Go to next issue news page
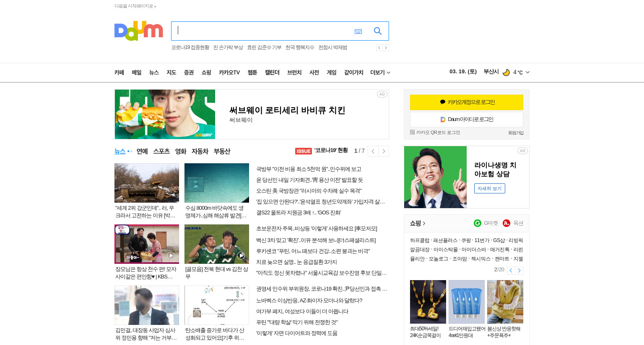 coord(384,151)
